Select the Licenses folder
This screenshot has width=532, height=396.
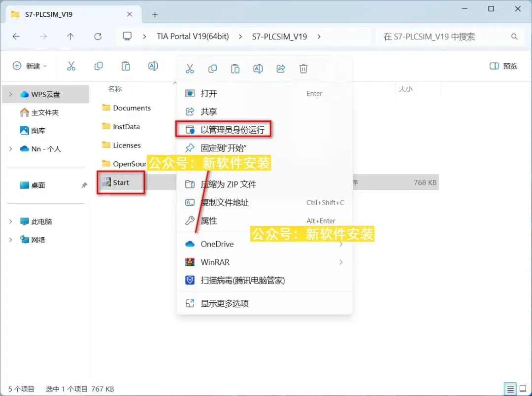point(121,145)
